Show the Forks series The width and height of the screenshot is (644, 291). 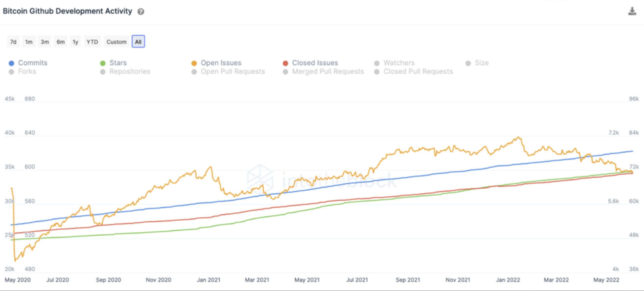coord(27,71)
